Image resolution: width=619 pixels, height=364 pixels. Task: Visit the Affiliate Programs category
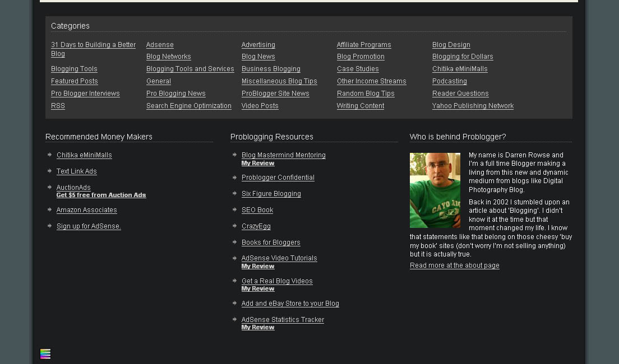point(364,45)
